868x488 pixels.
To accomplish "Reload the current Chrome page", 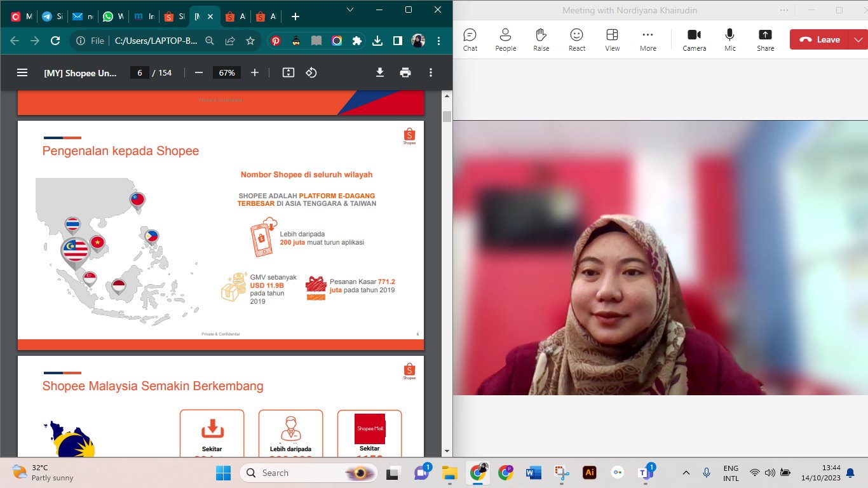I will [x=55, y=41].
